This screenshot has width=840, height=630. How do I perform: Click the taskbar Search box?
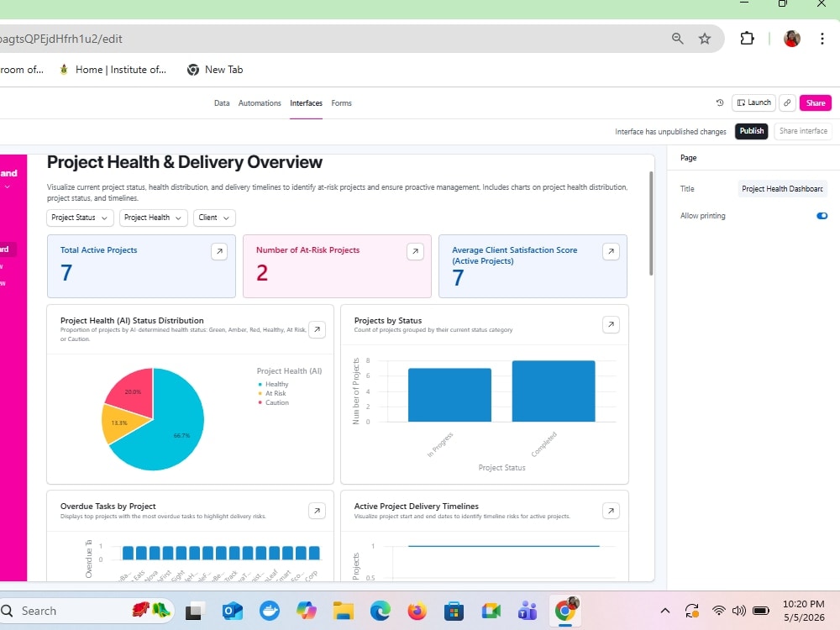pyautogui.click(x=86, y=611)
